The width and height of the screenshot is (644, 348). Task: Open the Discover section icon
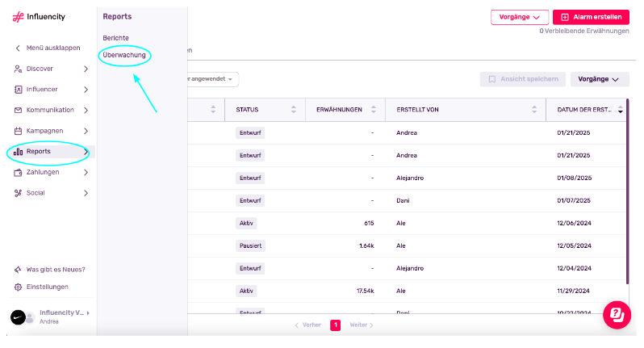pyautogui.click(x=18, y=69)
